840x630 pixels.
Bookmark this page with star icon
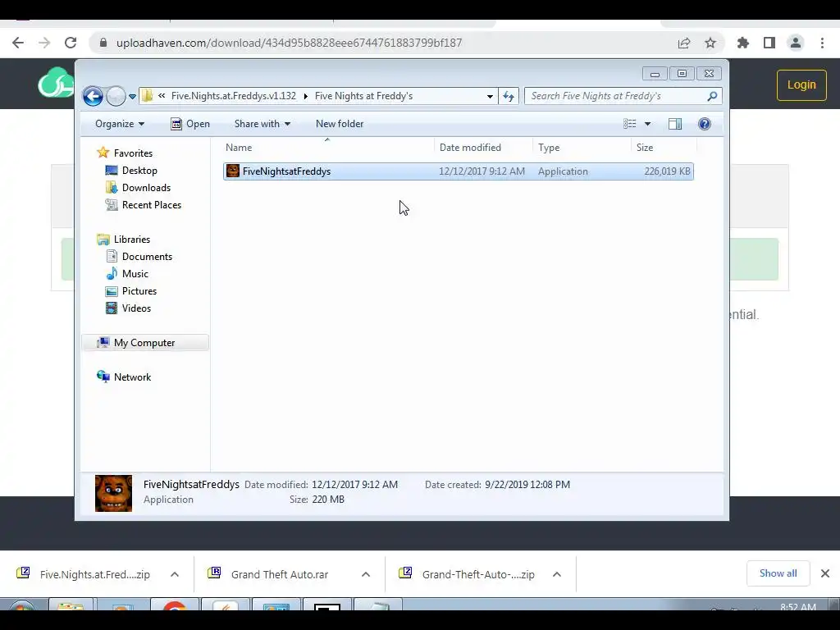pos(710,43)
